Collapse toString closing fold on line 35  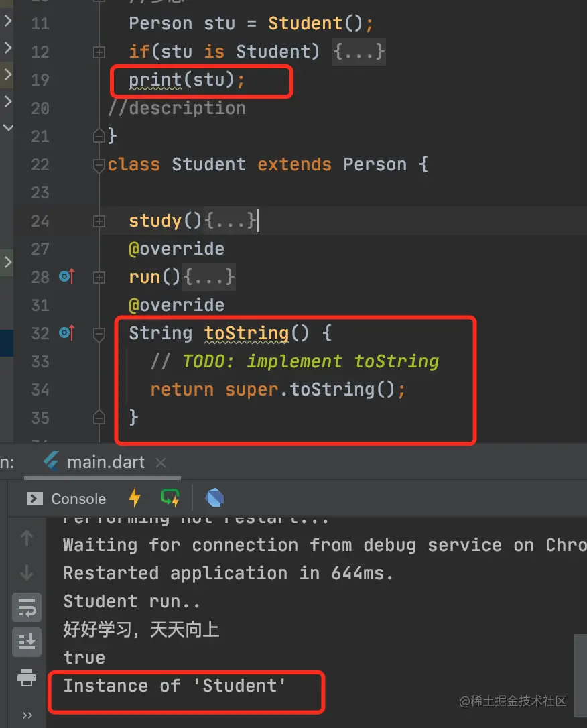pyautogui.click(x=99, y=418)
